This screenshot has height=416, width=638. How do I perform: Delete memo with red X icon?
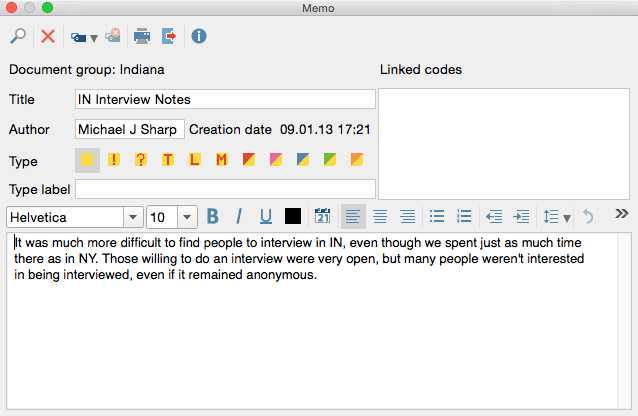tap(48, 36)
